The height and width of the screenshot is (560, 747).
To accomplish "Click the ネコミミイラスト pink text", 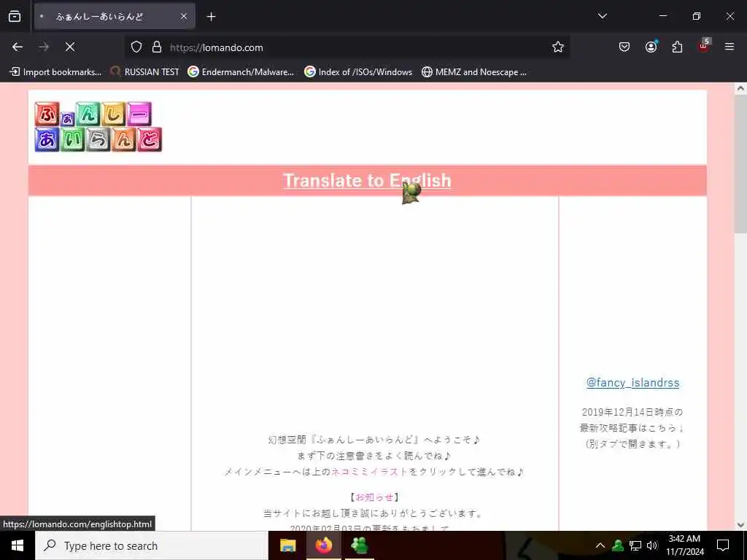I will pyautogui.click(x=370, y=472).
